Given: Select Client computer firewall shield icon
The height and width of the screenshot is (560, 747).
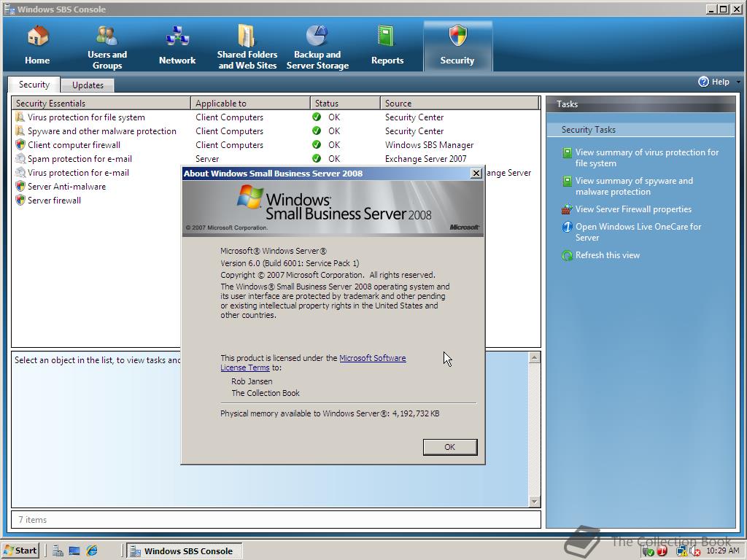Looking at the screenshot, I should 20,145.
